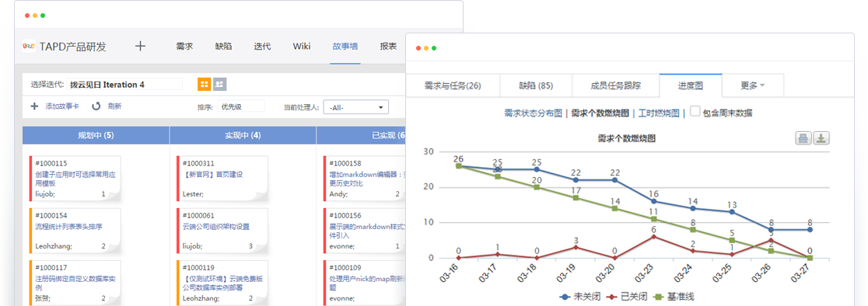Image resolution: width=868 pixels, height=306 pixels.
Task: Click card ID #1000156
Action: click(345, 215)
